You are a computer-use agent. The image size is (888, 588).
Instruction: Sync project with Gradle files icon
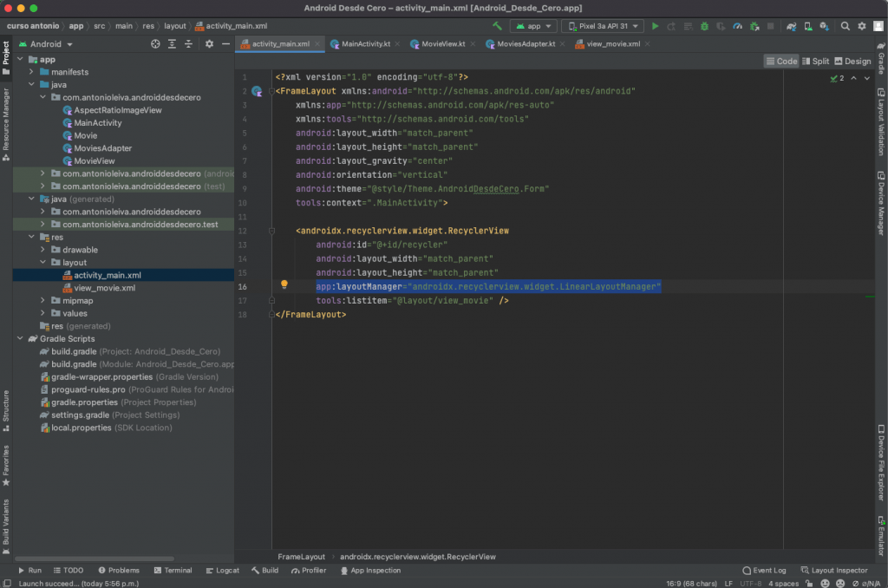(x=791, y=26)
